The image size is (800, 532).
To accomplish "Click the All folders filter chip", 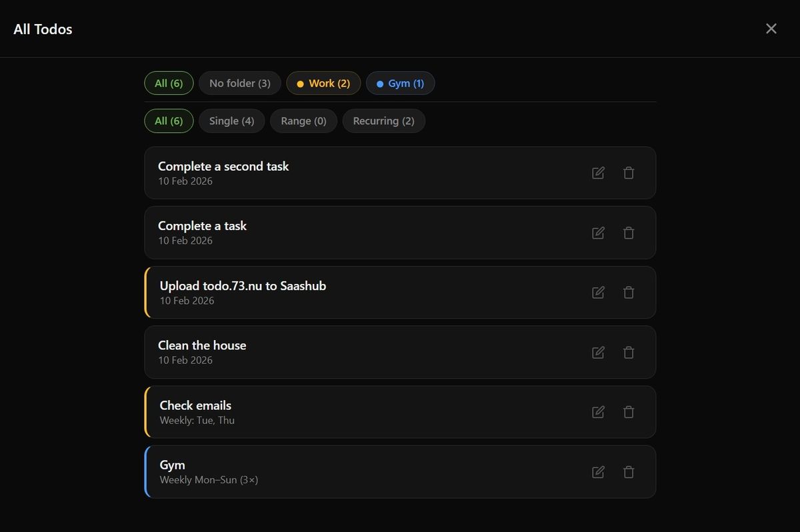I will click(x=169, y=83).
